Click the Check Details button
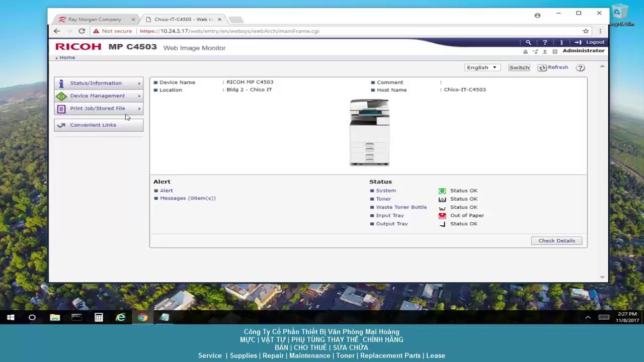This screenshot has width=644, height=362. [556, 241]
